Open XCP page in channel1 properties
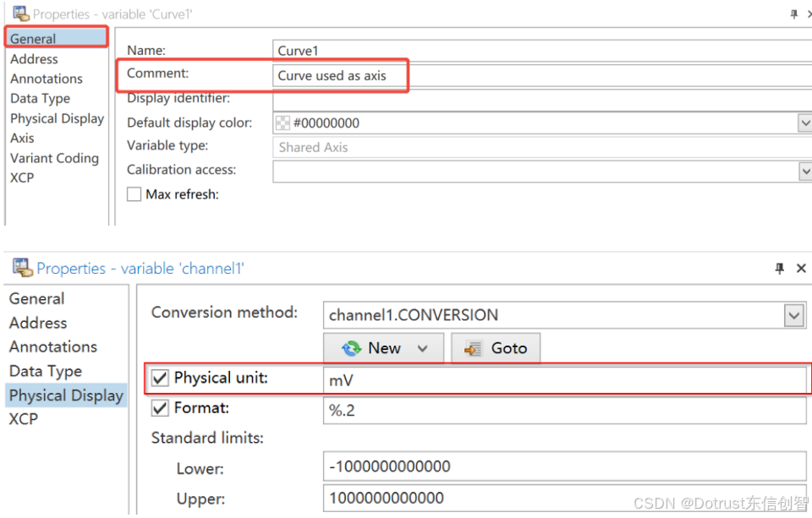Screen dimensions: 812x518 click(24, 418)
